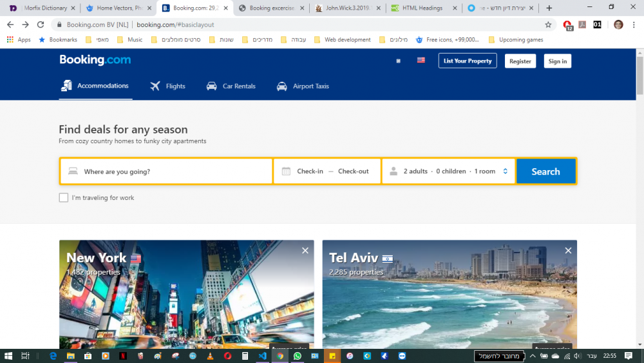Select the Accommodations tab
Screen dimensions: 644x363
95,86
